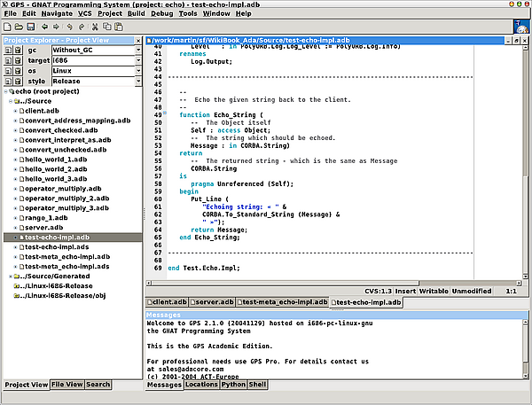Open the os value dropdown

click(x=138, y=71)
